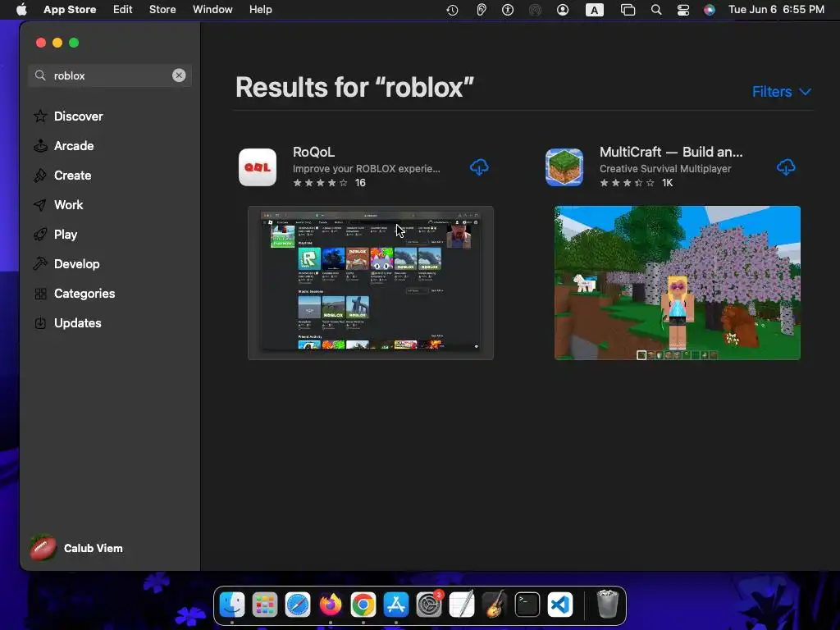840x630 pixels.
Task: Open the Accessibility shortcuts menu bar icon
Action: (507, 10)
